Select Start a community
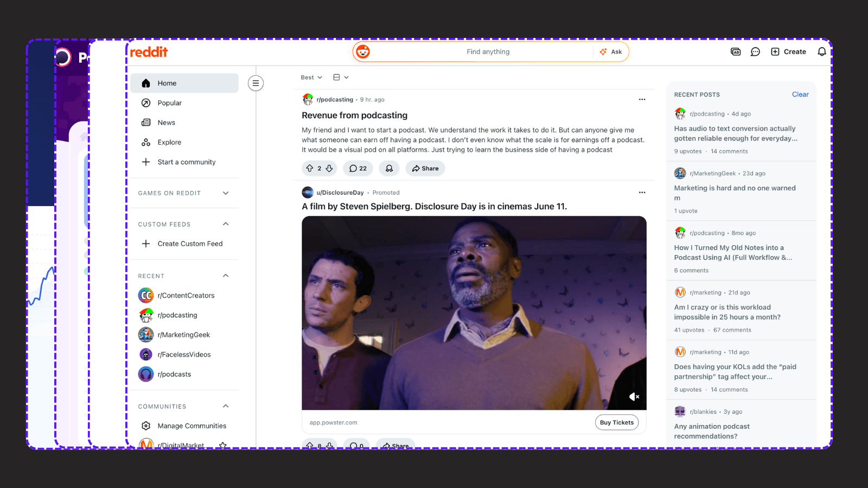868x488 pixels. tap(184, 162)
